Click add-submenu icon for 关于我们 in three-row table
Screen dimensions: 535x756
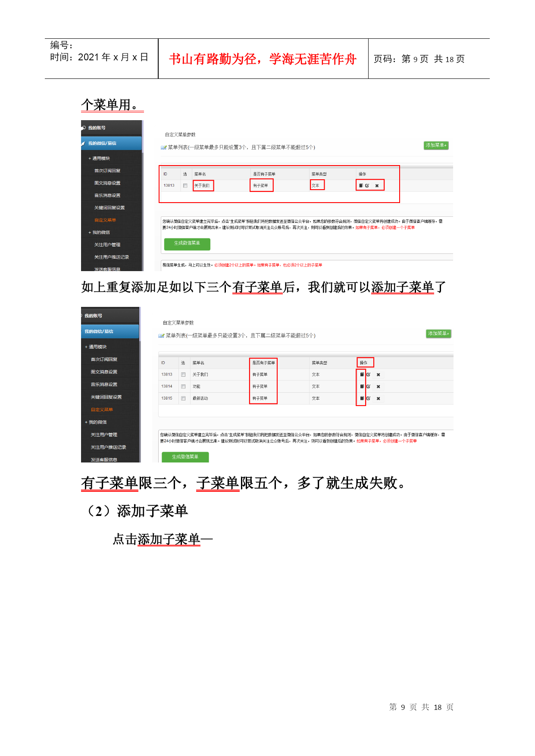[362, 375]
